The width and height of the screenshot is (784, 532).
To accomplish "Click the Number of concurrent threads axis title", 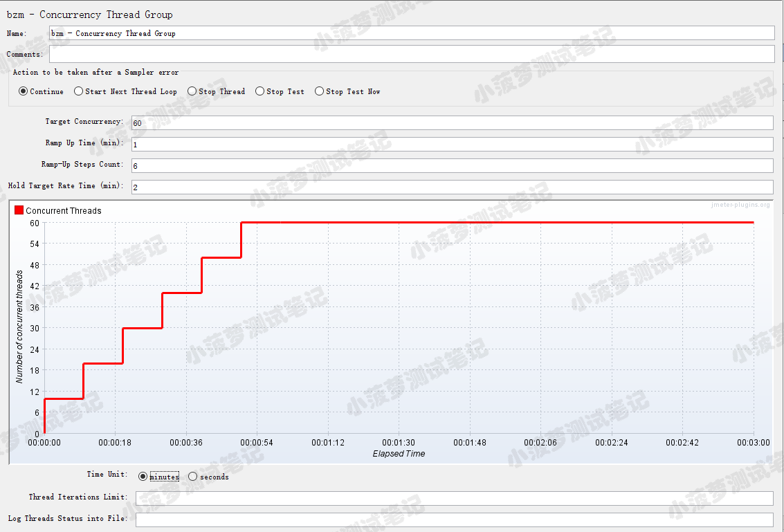I will 19,327.
